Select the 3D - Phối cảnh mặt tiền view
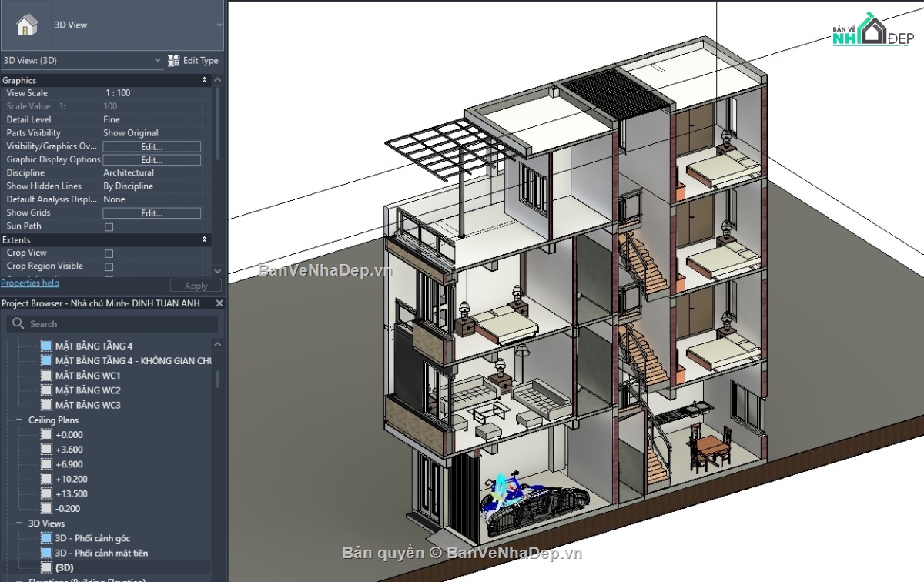 (x=102, y=553)
